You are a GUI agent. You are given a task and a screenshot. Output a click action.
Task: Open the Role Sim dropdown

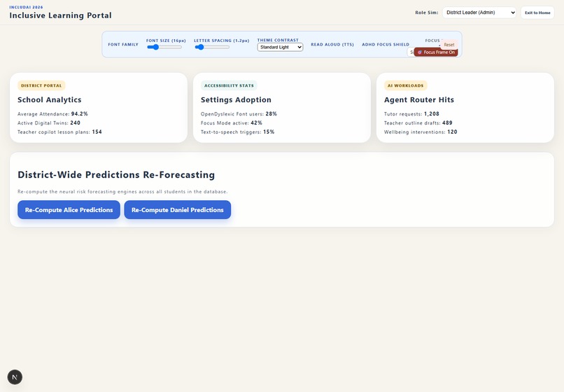pos(479,13)
